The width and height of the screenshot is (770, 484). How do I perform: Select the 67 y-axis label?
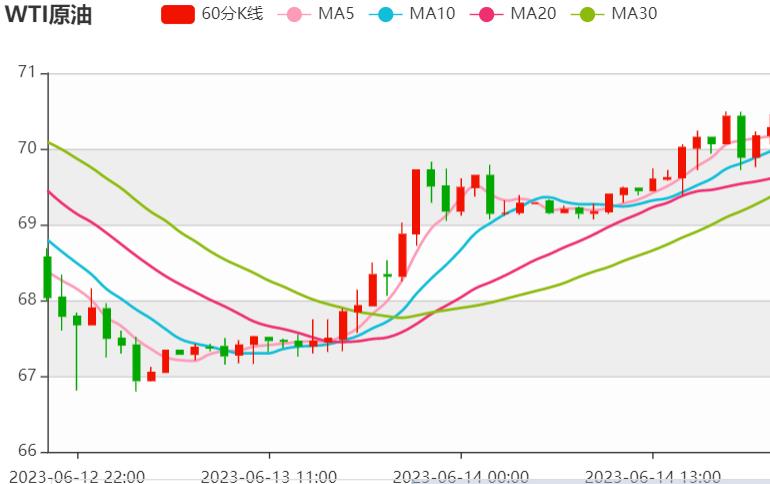coord(27,376)
